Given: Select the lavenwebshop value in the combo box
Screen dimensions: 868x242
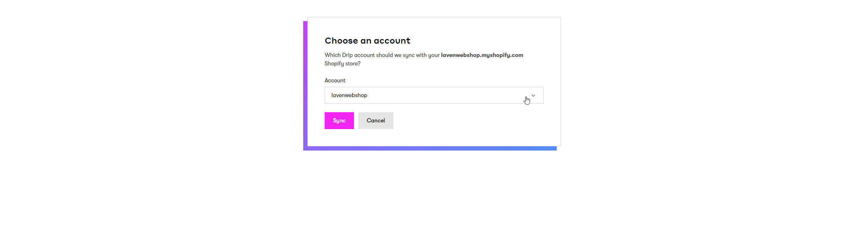Looking at the screenshot, I should [x=349, y=95].
